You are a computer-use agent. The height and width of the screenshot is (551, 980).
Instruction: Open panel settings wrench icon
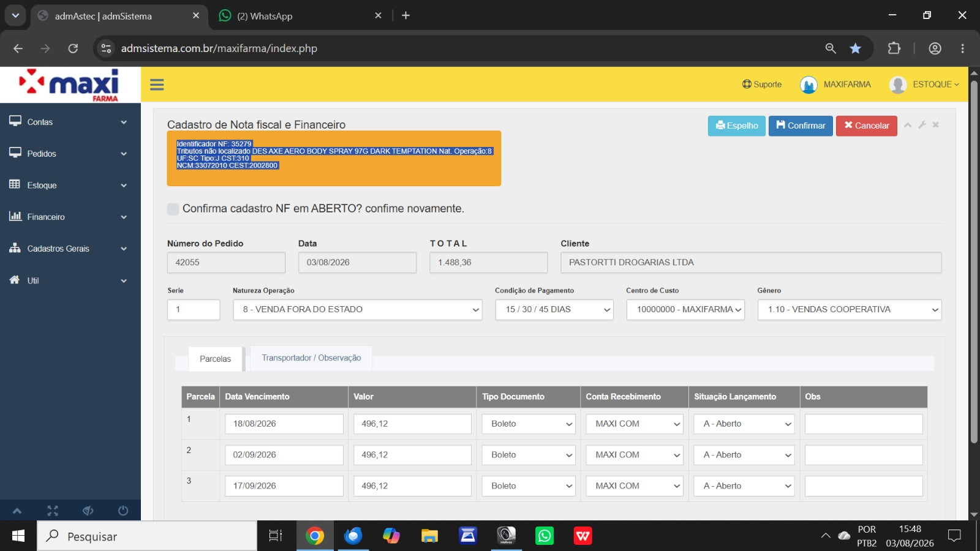(x=922, y=125)
